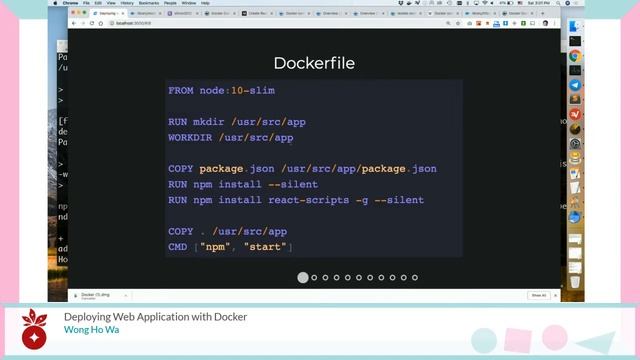Jump to the third slide dot
This screenshot has height=360, width=640.
325,278
